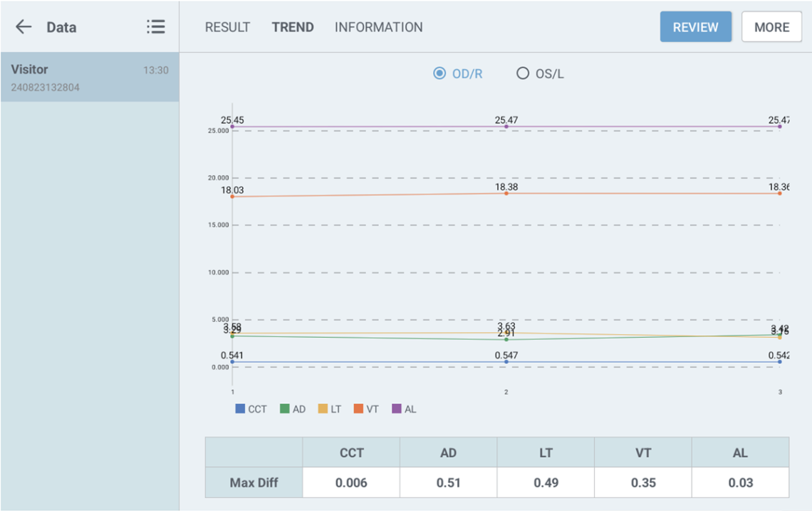The width and height of the screenshot is (812, 511).
Task: Click the AL data point labeled 25.45
Action: tap(232, 127)
